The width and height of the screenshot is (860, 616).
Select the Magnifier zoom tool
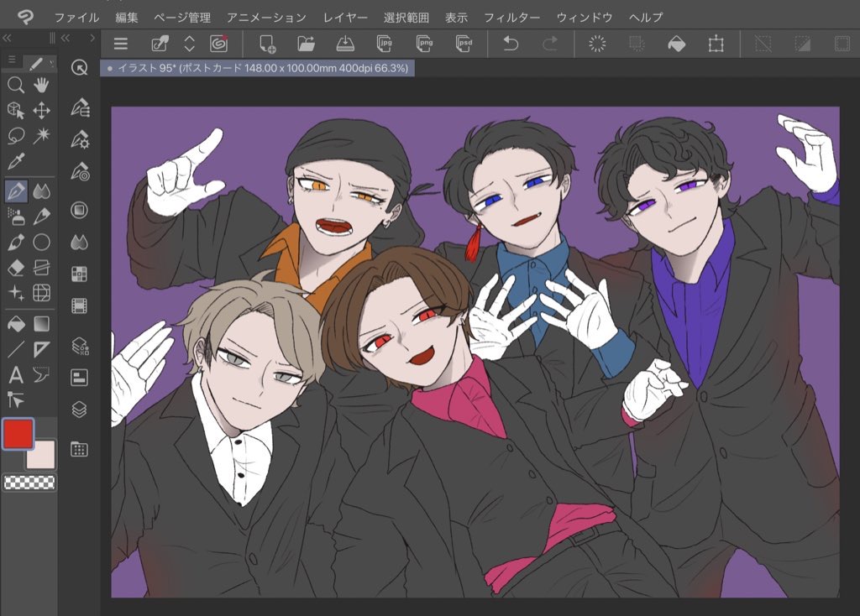(15, 85)
